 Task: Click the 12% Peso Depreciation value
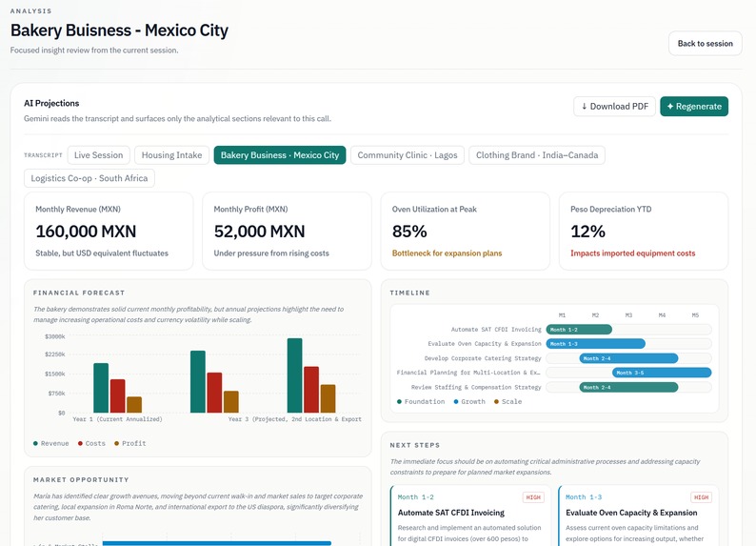[587, 232]
